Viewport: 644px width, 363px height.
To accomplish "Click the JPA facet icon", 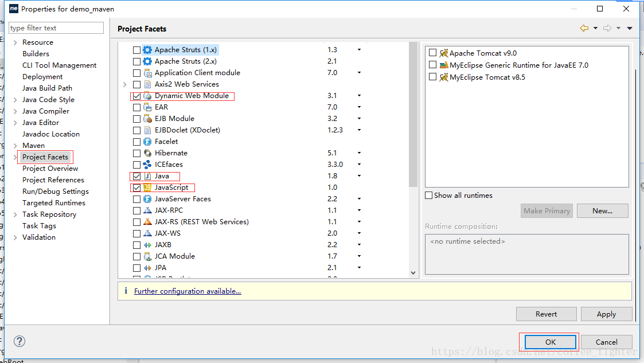I will pos(147,268).
